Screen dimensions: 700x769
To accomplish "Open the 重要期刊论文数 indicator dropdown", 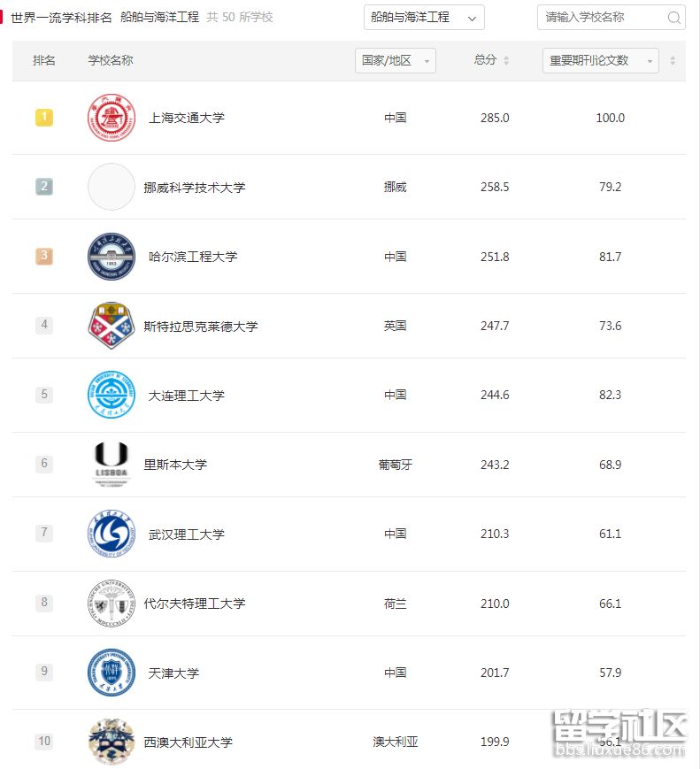I will tap(600, 60).
